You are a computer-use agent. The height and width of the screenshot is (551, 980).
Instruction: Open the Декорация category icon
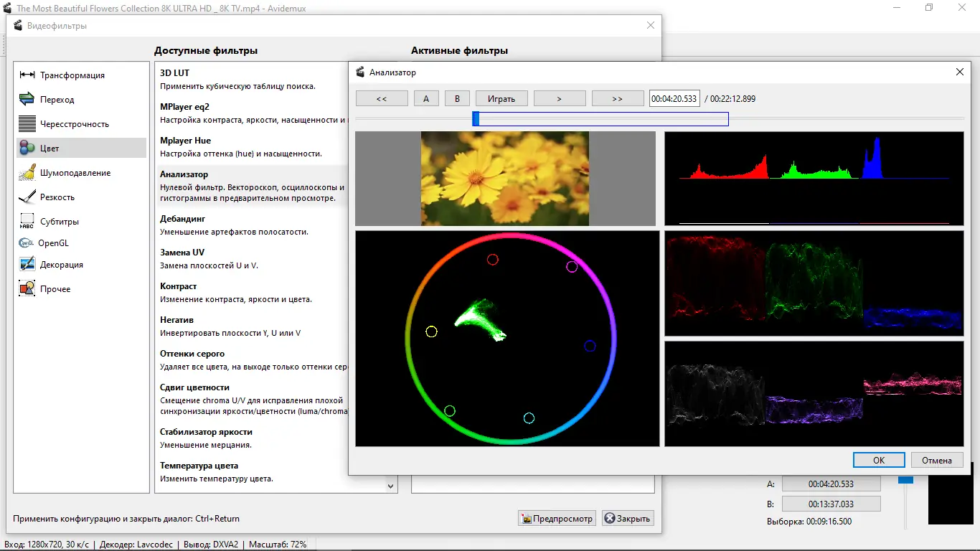click(x=27, y=265)
